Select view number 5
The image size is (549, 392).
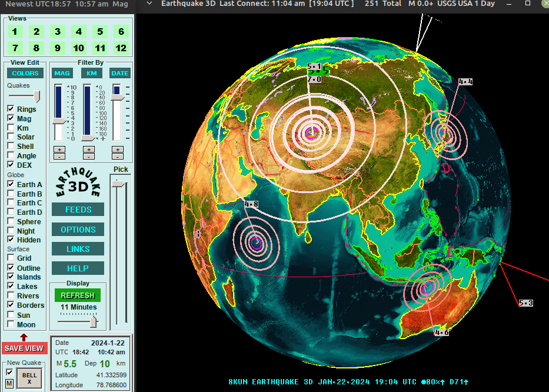pos(100,32)
